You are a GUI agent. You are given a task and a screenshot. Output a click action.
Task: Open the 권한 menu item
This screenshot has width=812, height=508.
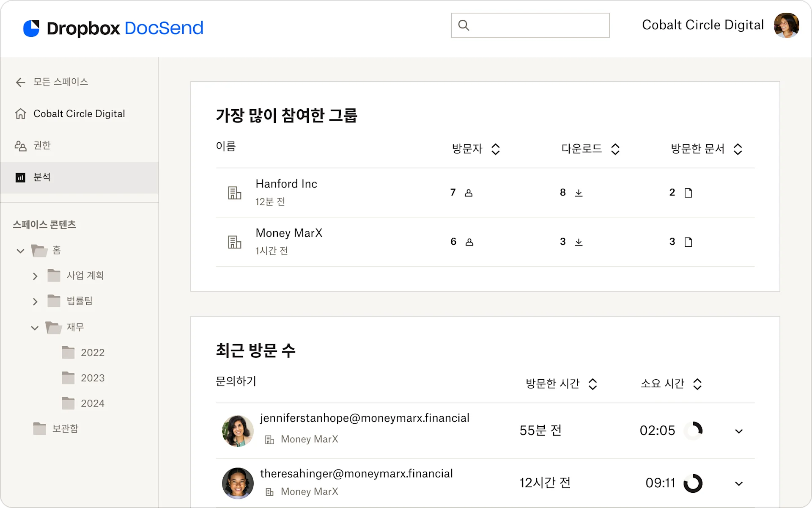[x=42, y=145]
